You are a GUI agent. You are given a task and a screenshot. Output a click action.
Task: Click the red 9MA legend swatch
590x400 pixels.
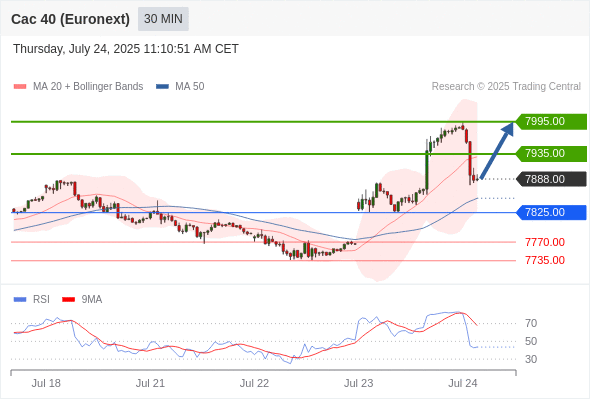[x=68, y=300]
